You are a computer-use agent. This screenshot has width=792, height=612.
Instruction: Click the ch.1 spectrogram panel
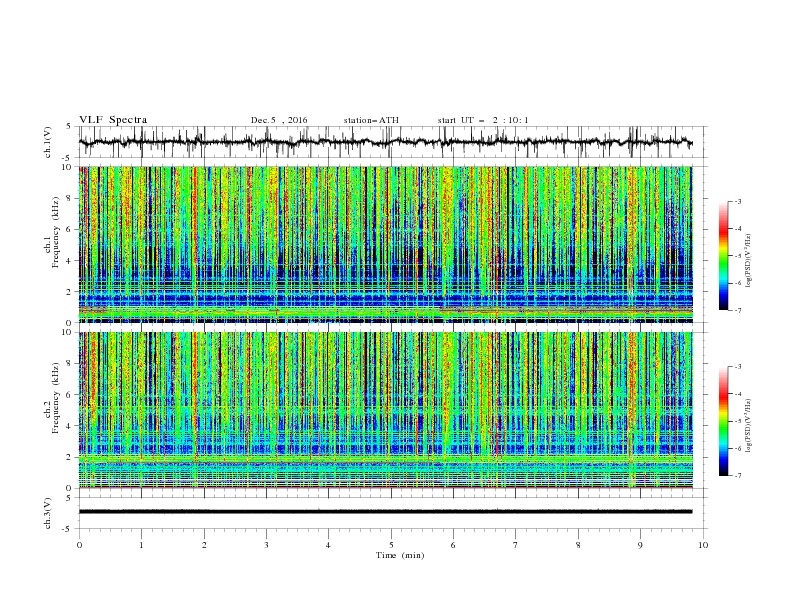385,244
